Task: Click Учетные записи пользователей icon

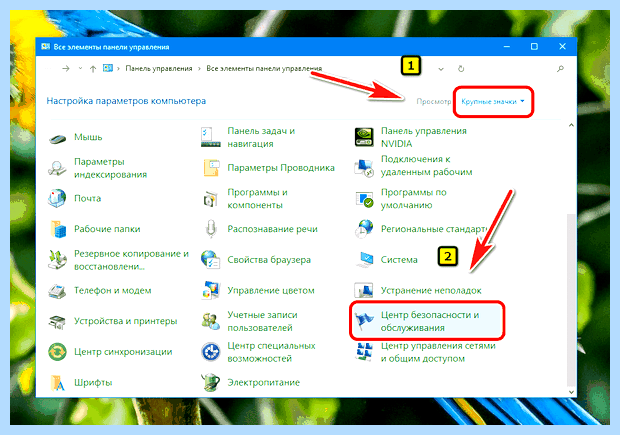Action: 210,321
